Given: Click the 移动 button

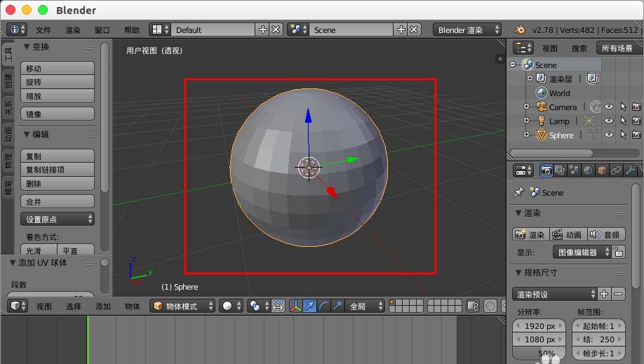Looking at the screenshot, I should point(58,68).
